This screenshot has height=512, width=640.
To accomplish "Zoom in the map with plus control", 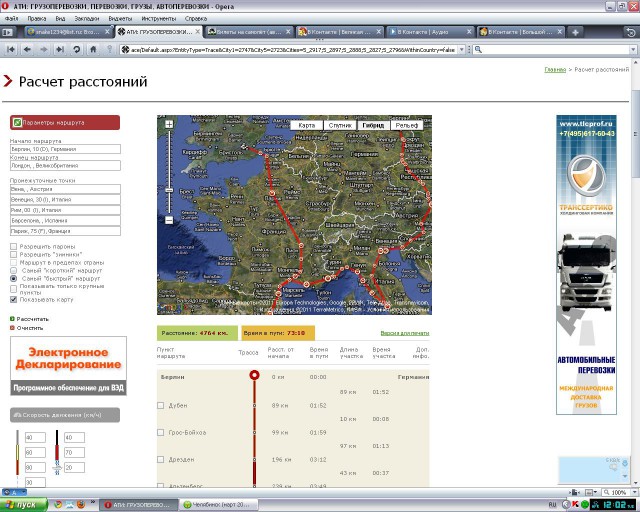I will click(x=169, y=124).
